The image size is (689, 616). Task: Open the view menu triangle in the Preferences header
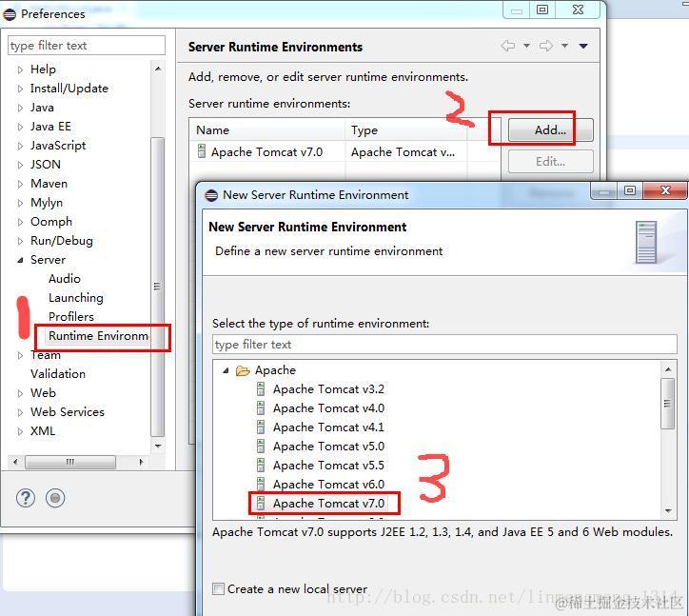point(583,46)
